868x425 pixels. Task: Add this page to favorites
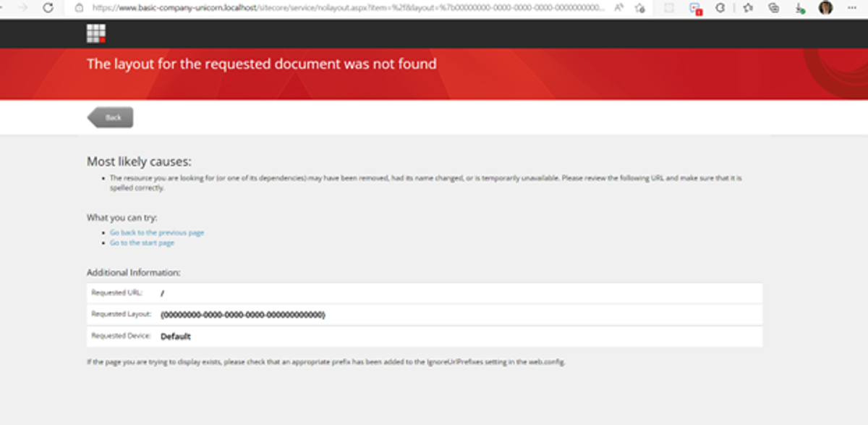[640, 8]
